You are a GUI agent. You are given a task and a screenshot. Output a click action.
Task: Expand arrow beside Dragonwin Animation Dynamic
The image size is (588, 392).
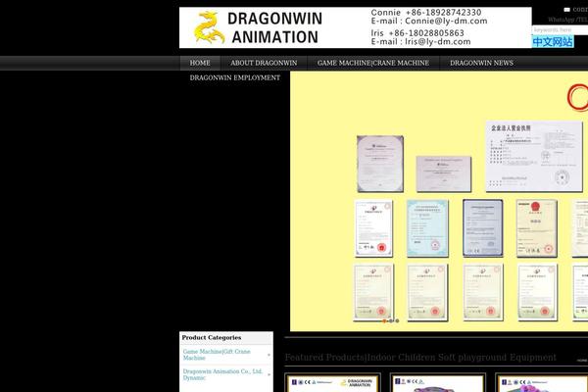click(269, 374)
